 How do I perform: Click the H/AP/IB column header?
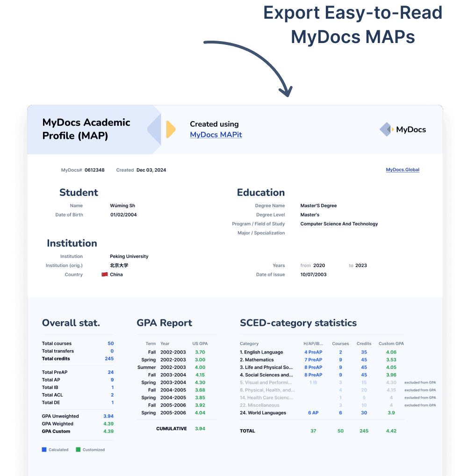click(313, 344)
